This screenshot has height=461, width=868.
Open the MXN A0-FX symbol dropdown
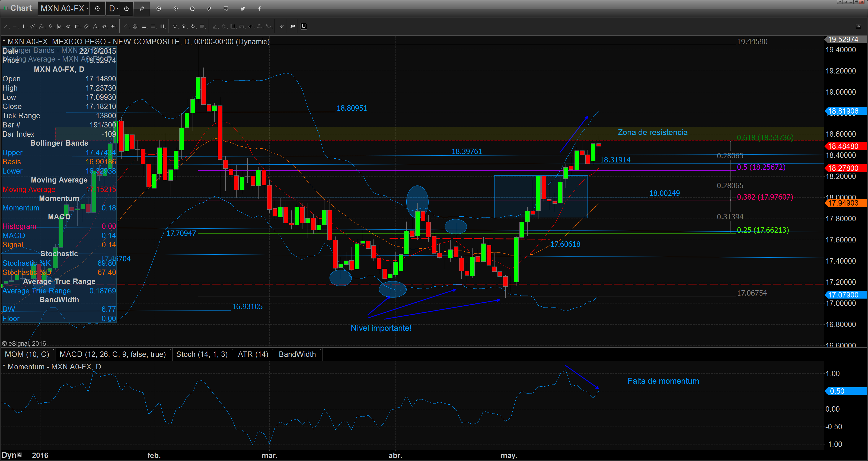coord(64,8)
